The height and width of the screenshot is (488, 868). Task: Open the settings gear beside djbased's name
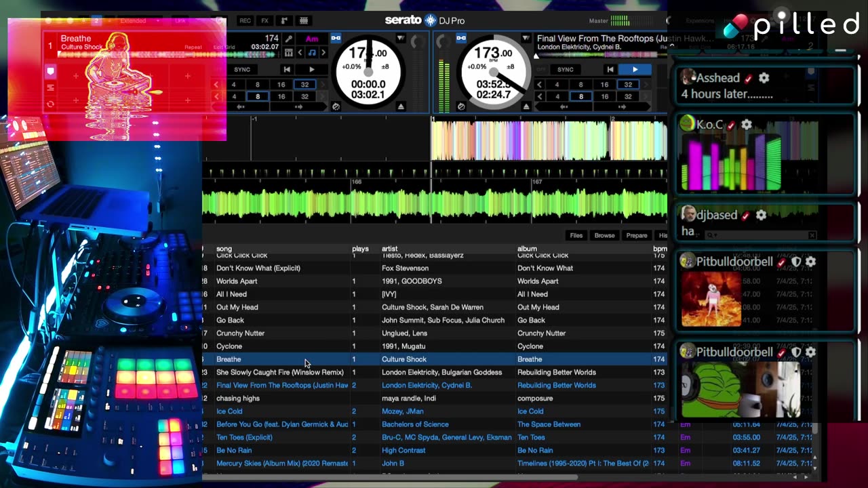(x=762, y=215)
